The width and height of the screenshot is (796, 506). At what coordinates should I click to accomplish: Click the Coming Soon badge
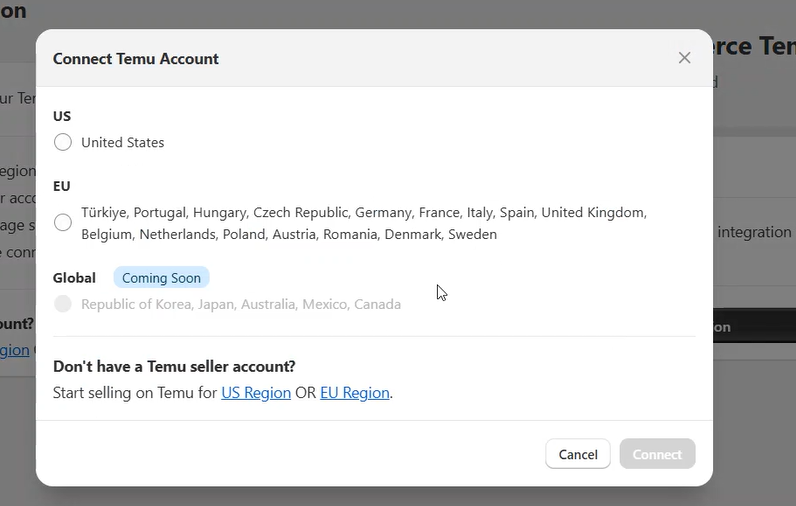(x=161, y=278)
